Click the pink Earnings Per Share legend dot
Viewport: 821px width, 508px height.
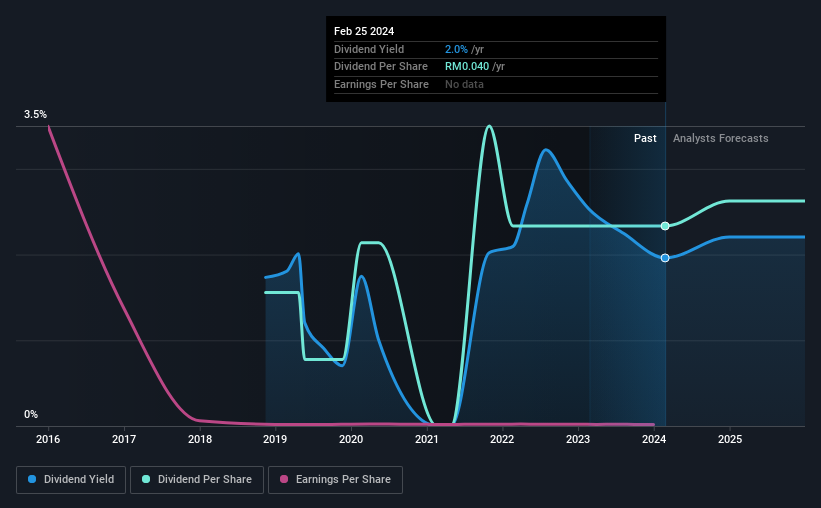[x=284, y=479]
